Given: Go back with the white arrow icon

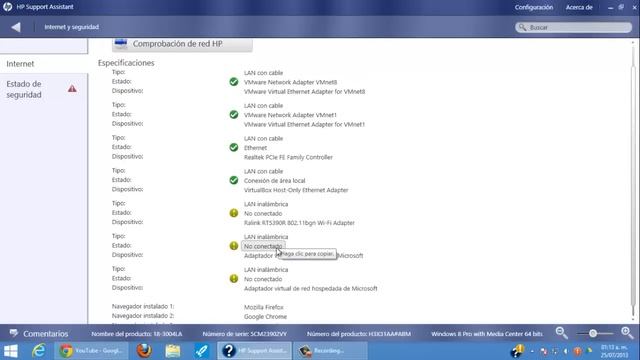Looking at the screenshot, I should tap(16, 27).
